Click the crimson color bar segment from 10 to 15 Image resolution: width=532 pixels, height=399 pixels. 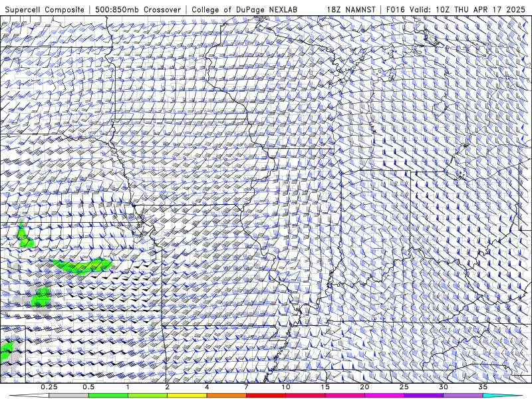pos(305,396)
